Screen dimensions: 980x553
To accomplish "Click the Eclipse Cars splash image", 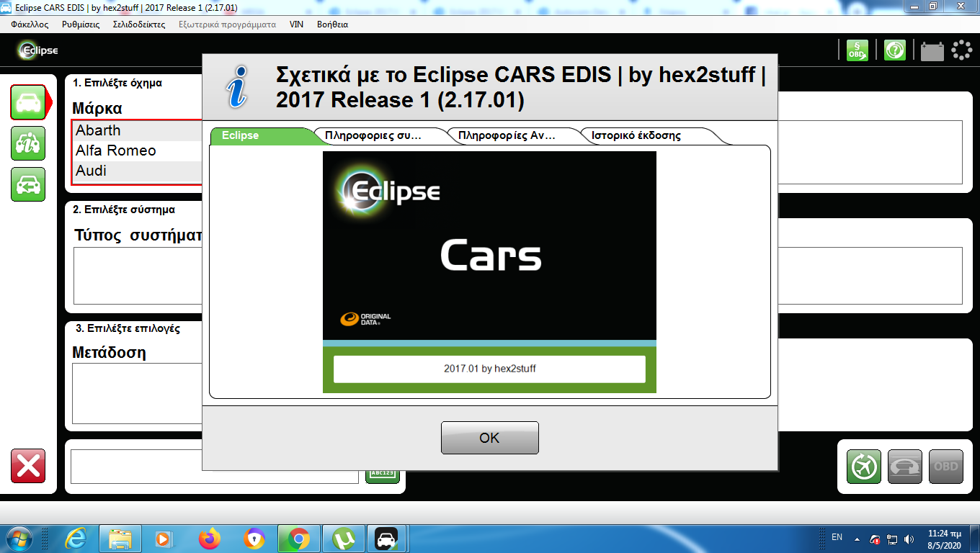I will (x=489, y=272).
